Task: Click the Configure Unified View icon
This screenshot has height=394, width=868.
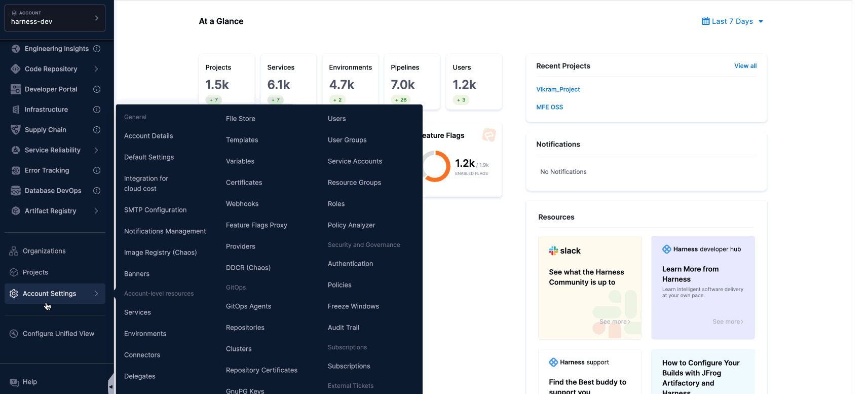Action: tap(14, 334)
